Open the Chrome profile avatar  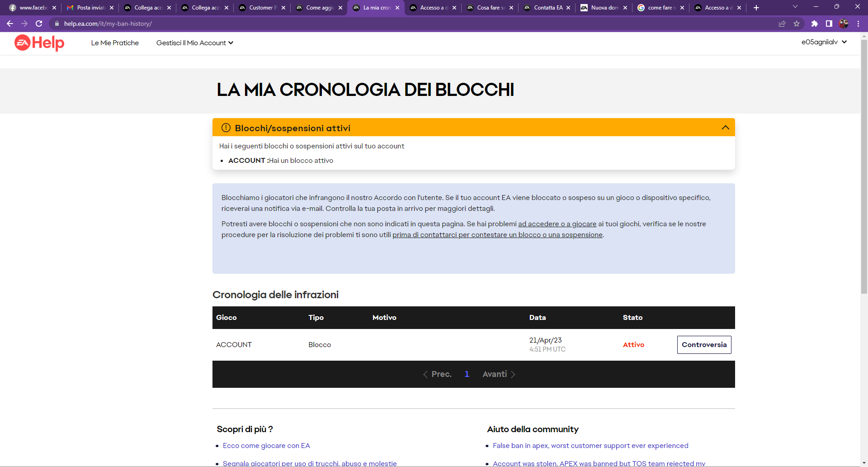[x=844, y=24]
